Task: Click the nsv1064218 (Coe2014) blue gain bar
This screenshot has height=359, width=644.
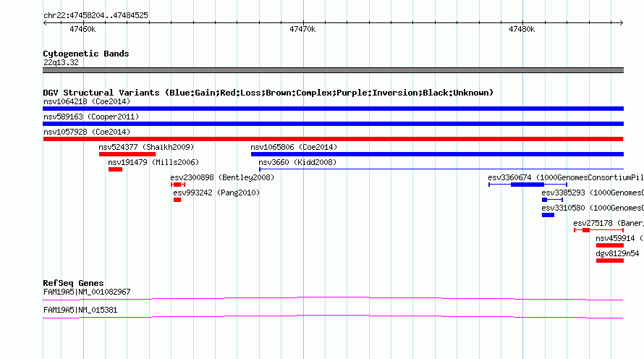Action: (x=333, y=109)
